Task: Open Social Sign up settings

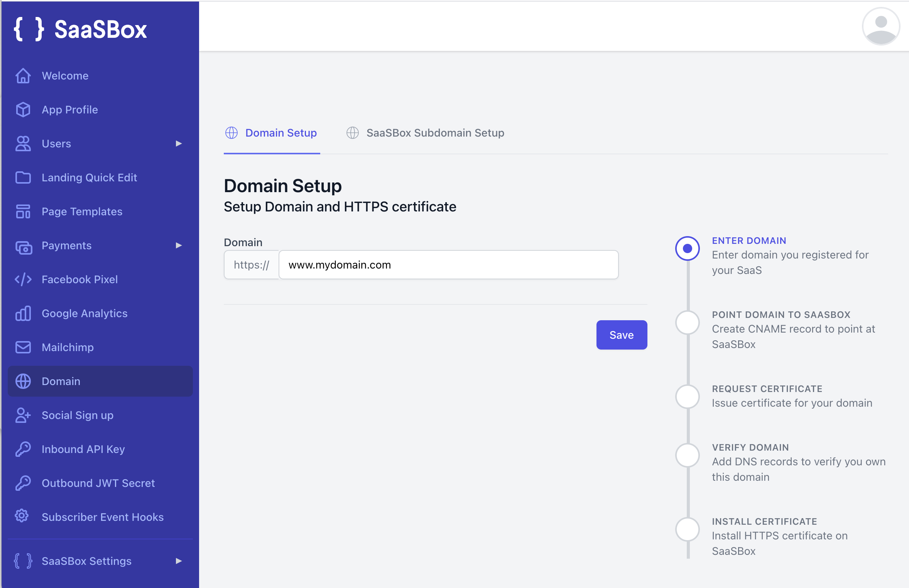Action: tap(100, 415)
